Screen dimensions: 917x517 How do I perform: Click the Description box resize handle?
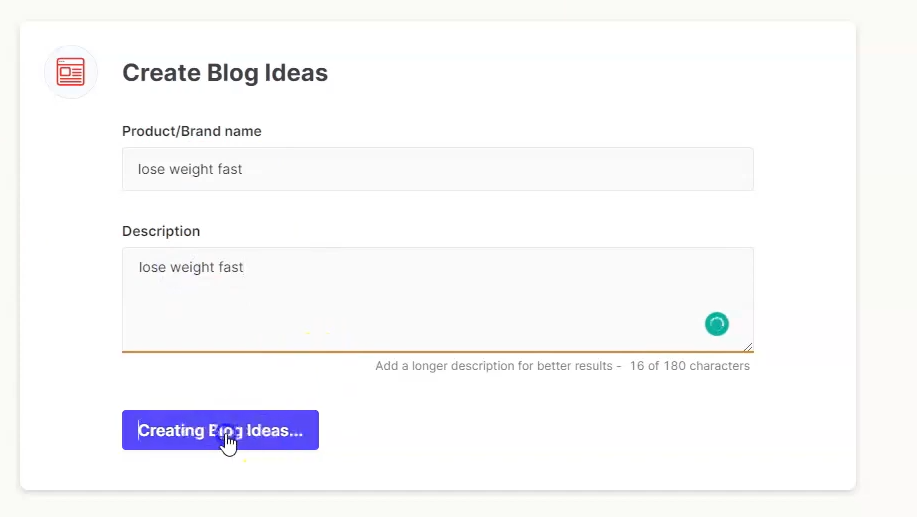pos(748,347)
